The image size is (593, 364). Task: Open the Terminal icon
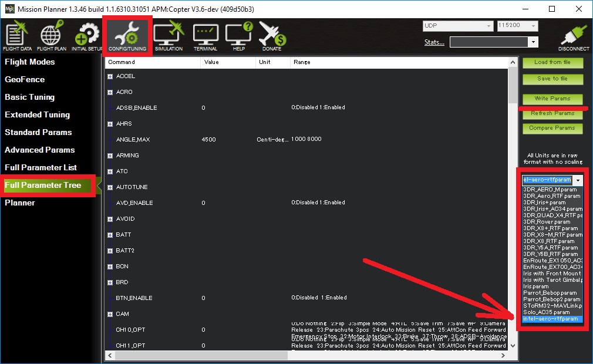click(205, 36)
